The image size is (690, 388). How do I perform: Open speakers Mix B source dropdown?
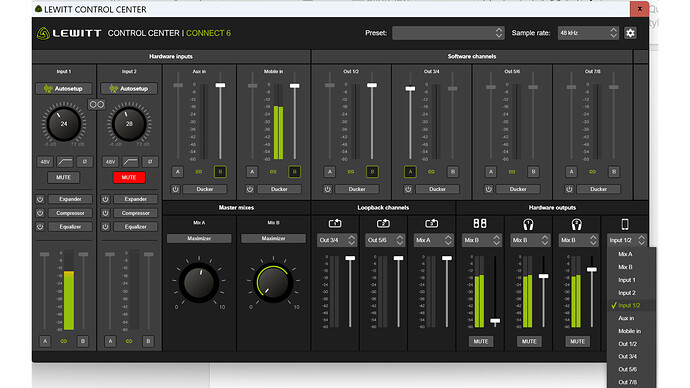point(482,240)
